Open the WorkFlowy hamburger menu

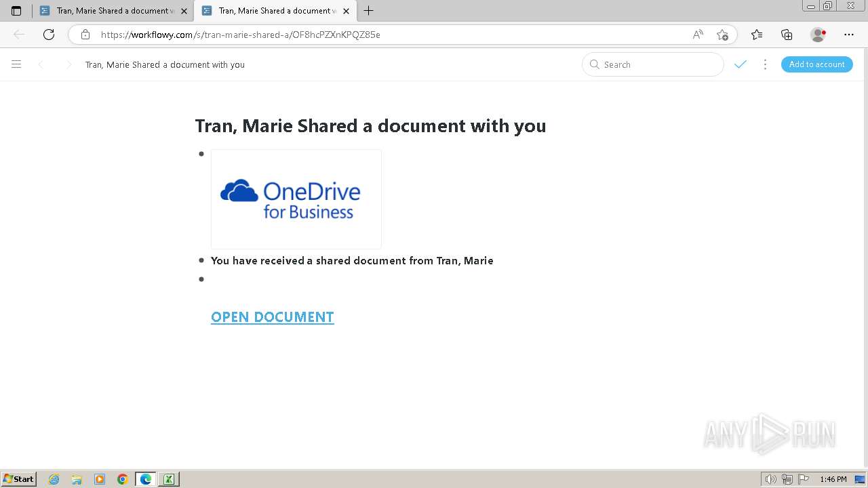pyautogui.click(x=16, y=64)
